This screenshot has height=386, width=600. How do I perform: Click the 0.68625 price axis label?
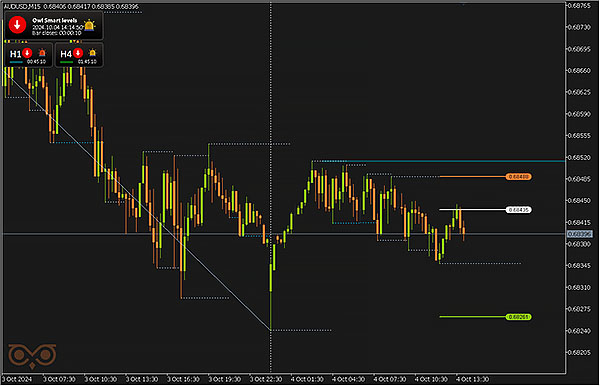[x=579, y=92]
